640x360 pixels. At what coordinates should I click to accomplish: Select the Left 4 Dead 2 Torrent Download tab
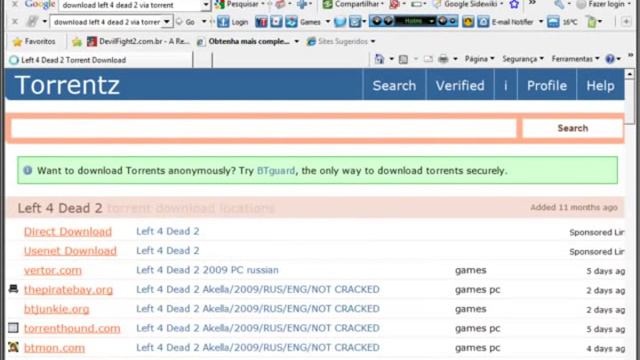pos(100,60)
